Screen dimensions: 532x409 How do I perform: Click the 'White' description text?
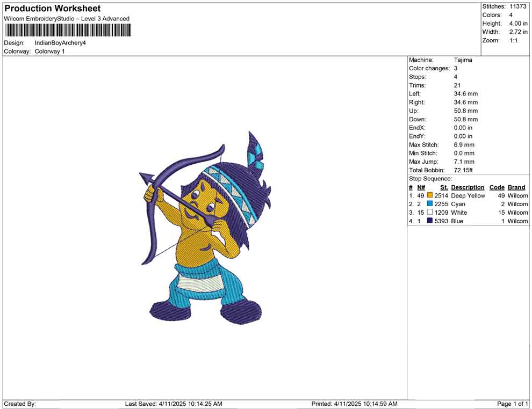tap(459, 213)
